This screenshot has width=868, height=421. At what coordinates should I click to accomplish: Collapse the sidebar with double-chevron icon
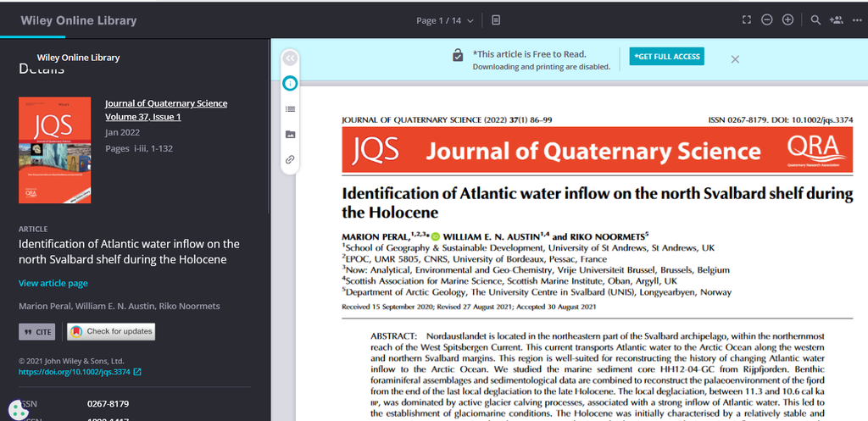290,58
